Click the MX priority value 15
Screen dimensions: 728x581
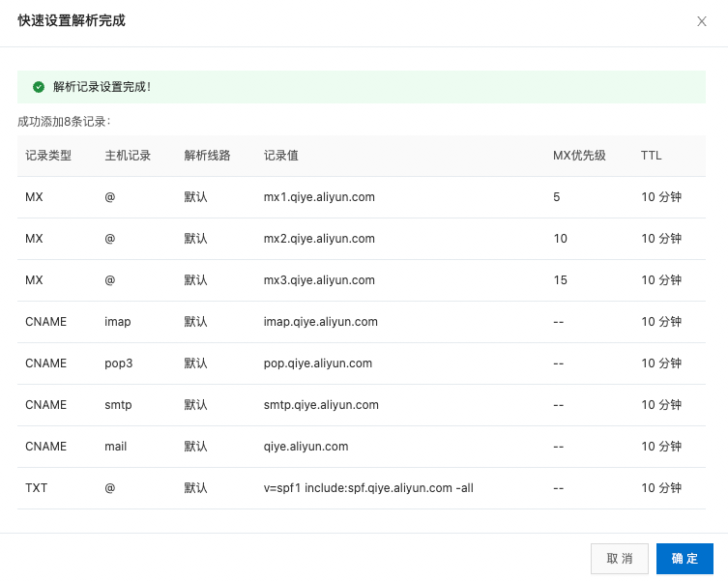(560, 280)
